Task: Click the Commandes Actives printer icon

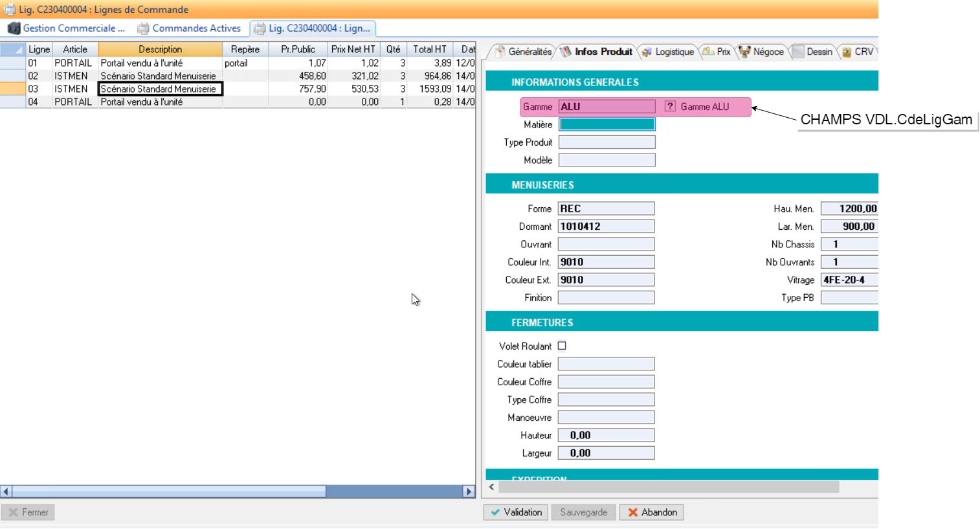Action: [x=143, y=28]
